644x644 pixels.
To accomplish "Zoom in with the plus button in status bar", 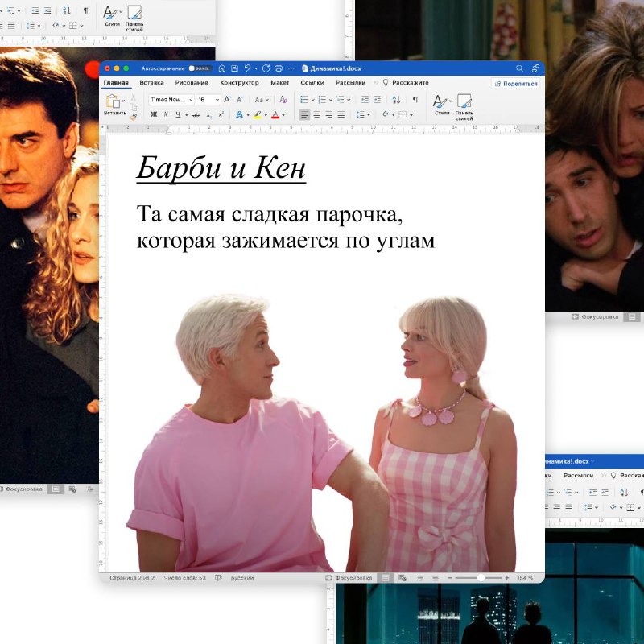I will 507,578.
